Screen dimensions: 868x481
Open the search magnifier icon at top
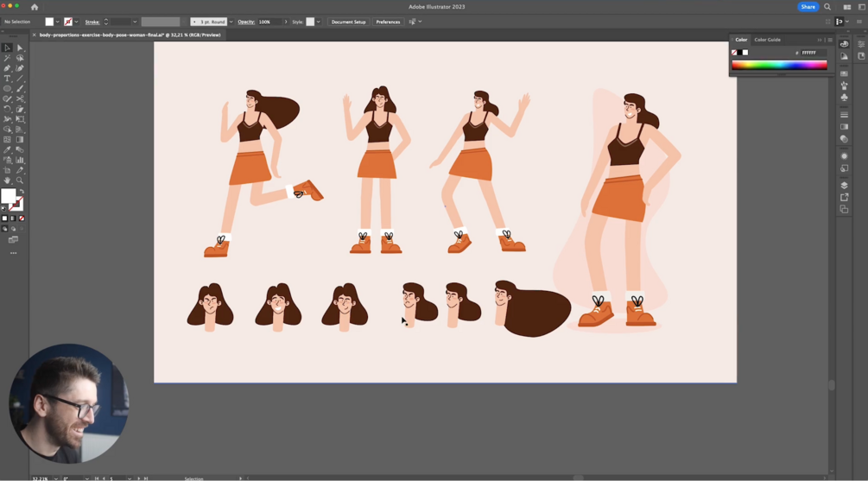pyautogui.click(x=827, y=7)
